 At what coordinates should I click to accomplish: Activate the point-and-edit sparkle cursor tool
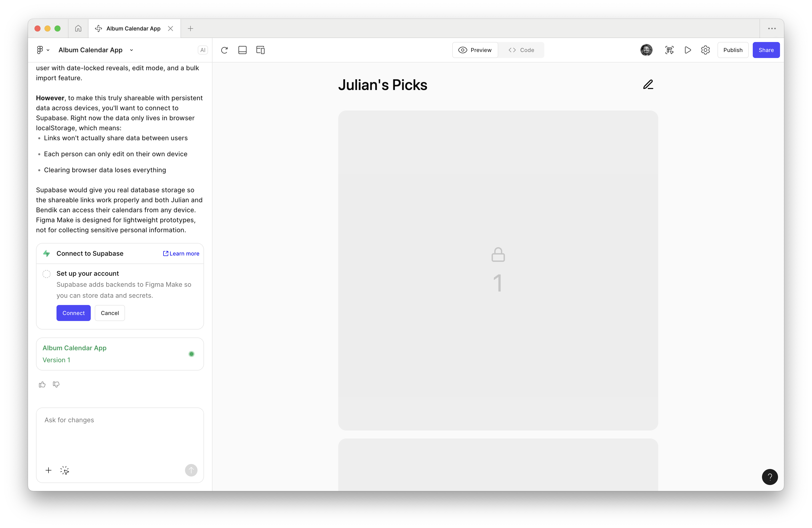point(64,470)
